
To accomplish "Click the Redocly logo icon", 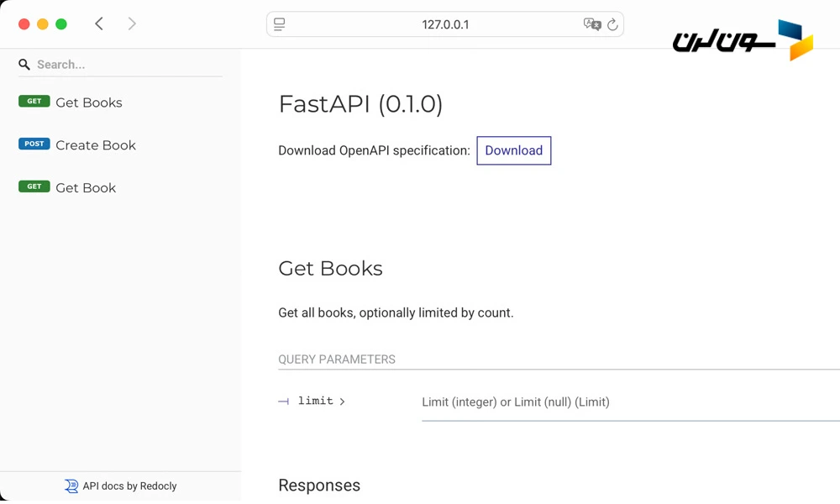I will 71,486.
